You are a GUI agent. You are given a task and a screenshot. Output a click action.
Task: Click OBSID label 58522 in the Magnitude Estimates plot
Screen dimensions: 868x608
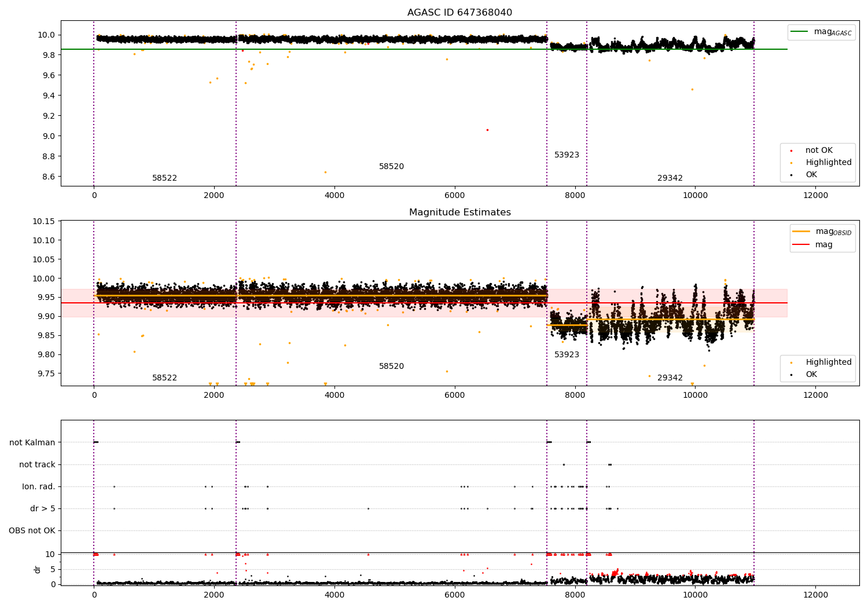coord(164,378)
